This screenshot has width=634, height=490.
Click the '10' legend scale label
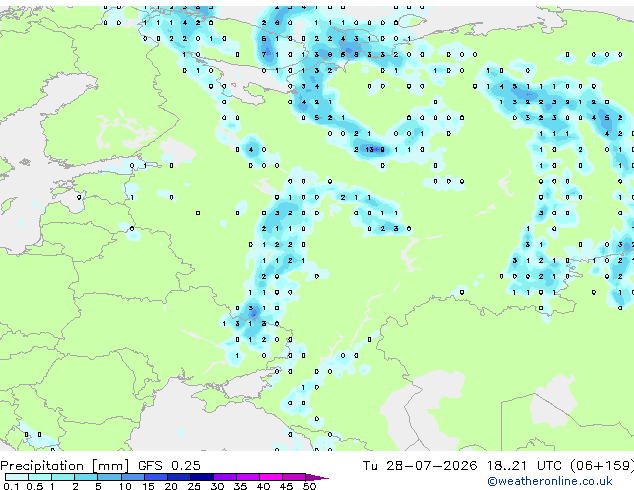(125, 486)
